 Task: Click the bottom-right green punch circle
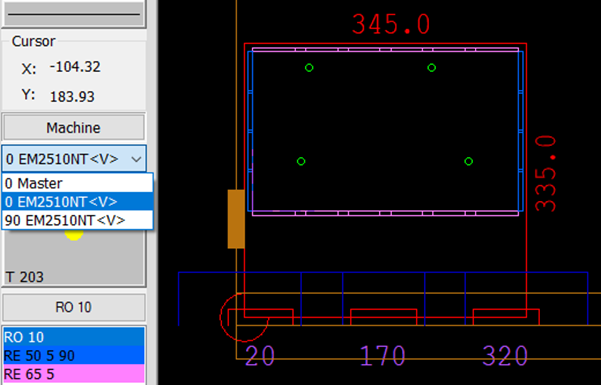pyautogui.click(x=468, y=161)
